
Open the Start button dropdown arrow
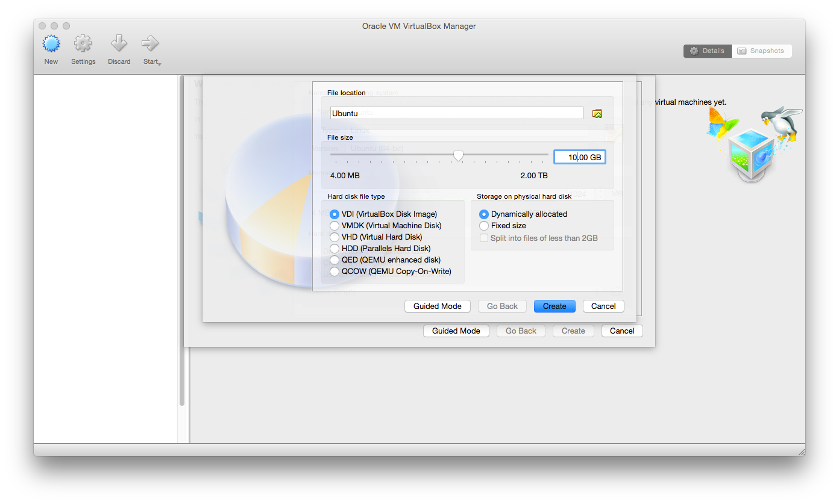(160, 63)
